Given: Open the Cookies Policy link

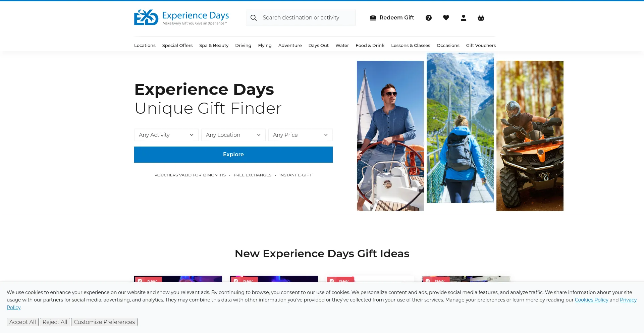Looking at the screenshot, I should coord(591,300).
